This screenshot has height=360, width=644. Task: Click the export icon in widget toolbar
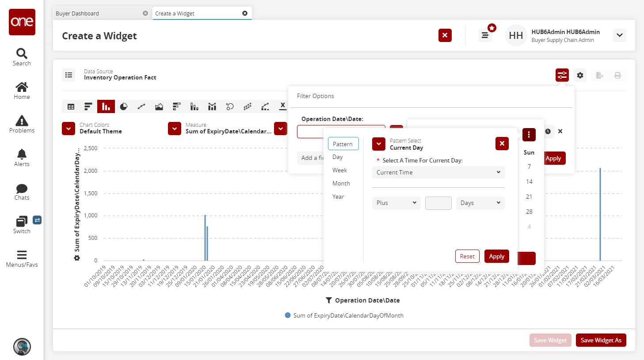[x=599, y=75]
